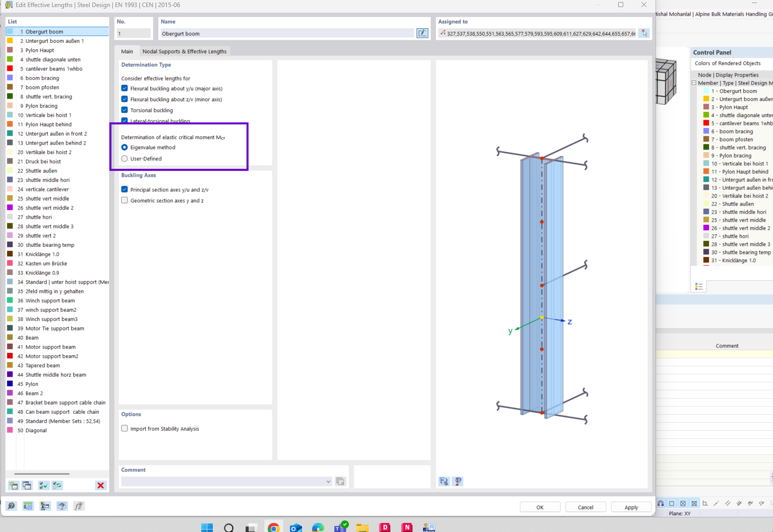This screenshot has height=532, width=773.
Task: Select the Main tab
Action: 127,51
